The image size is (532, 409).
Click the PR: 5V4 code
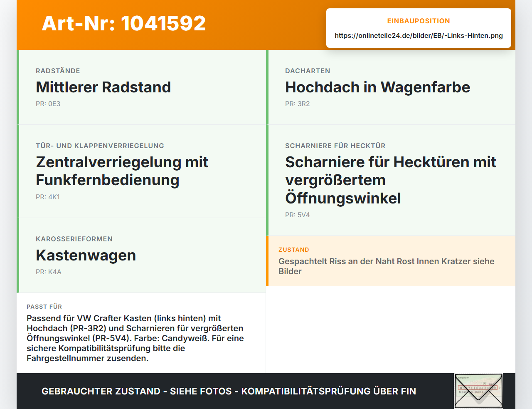point(297,215)
